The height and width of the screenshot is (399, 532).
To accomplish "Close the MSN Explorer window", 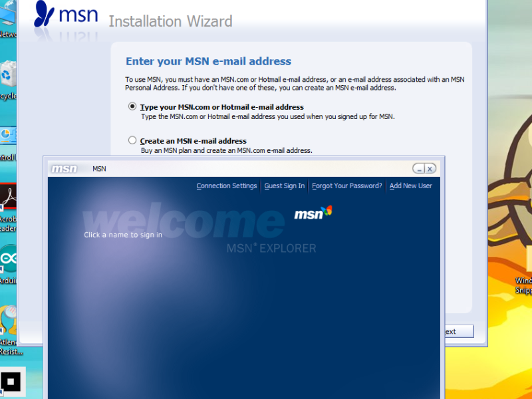I will (430, 169).
